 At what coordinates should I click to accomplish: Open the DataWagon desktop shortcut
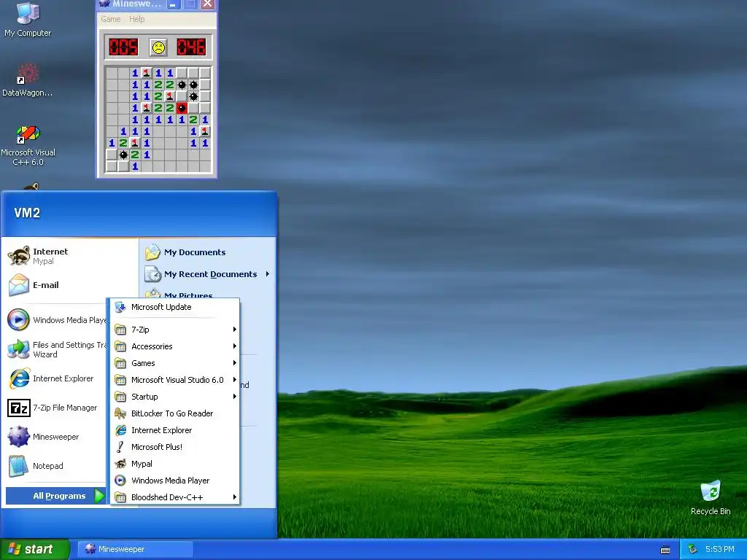click(x=28, y=80)
